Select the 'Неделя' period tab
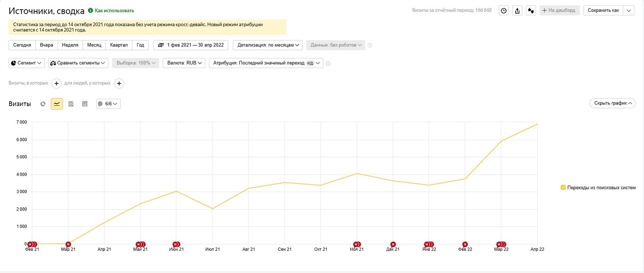Screen dimensions: 644x273 70,45
